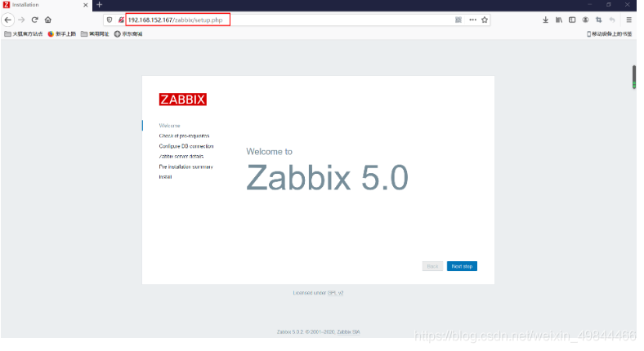Viewport: 644px width, 351px height.
Task: Select Pre-installation summary step
Action: pos(186,167)
